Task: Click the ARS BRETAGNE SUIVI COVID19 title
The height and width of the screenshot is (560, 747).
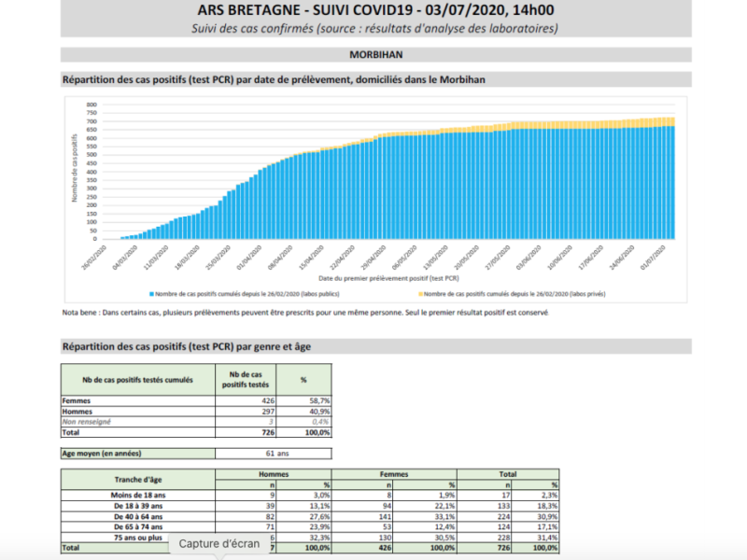Action: point(376,10)
